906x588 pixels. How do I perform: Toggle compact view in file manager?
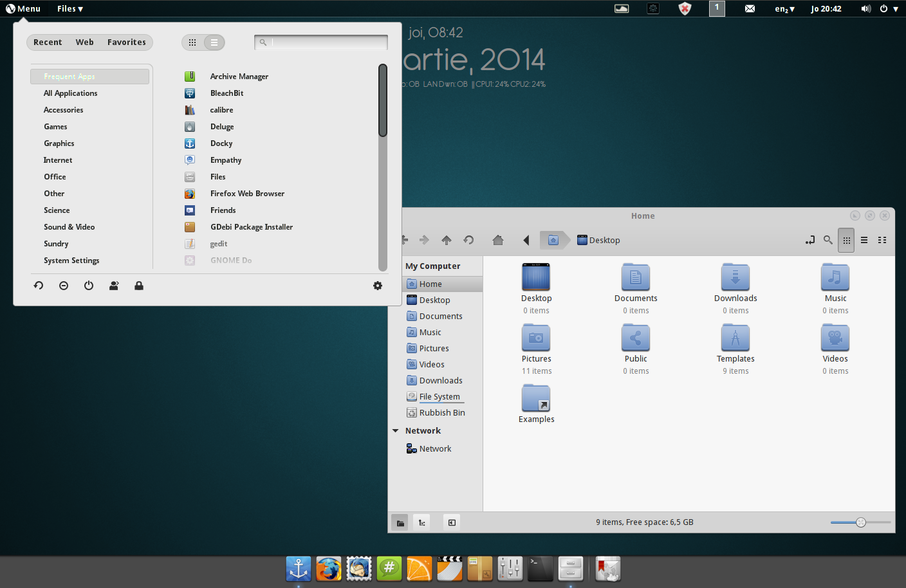click(882, 240)
